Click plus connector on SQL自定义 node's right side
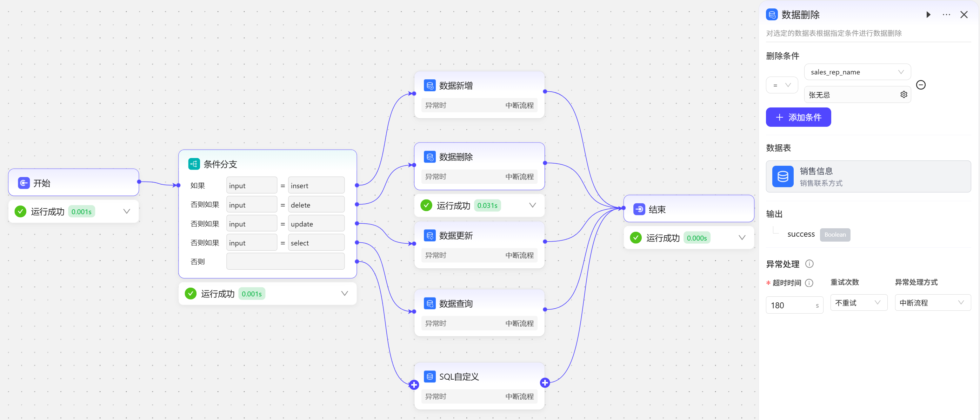This screenshot has height=420, width=980. click(x=545, y=383)
